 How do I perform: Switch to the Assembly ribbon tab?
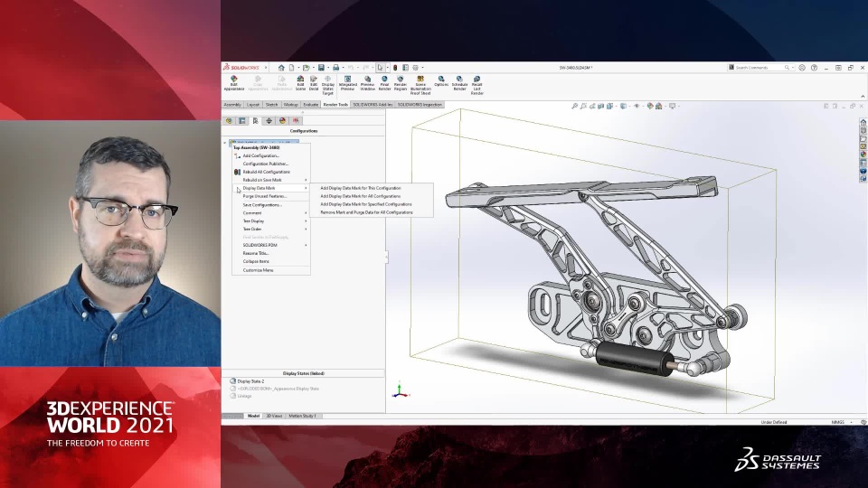(232, 105)
